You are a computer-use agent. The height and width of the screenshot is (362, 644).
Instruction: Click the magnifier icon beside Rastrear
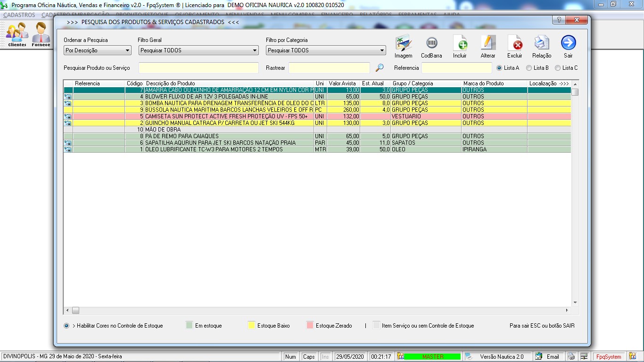[x=380, y=68]
